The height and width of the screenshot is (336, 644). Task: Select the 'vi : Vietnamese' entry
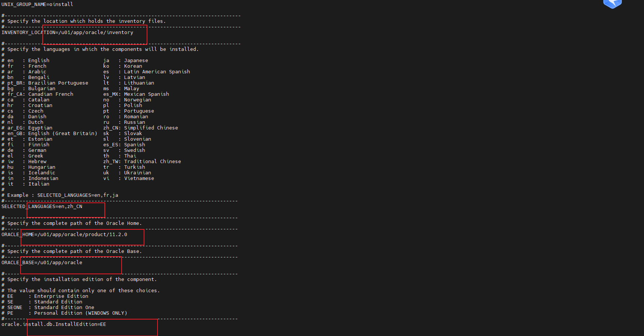click(129, 178)
